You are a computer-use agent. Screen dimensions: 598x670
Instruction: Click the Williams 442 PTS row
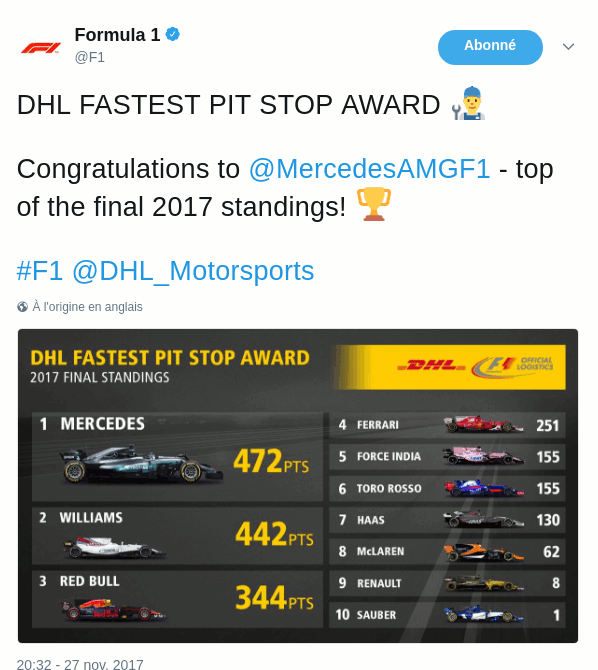tap(177, 536)
